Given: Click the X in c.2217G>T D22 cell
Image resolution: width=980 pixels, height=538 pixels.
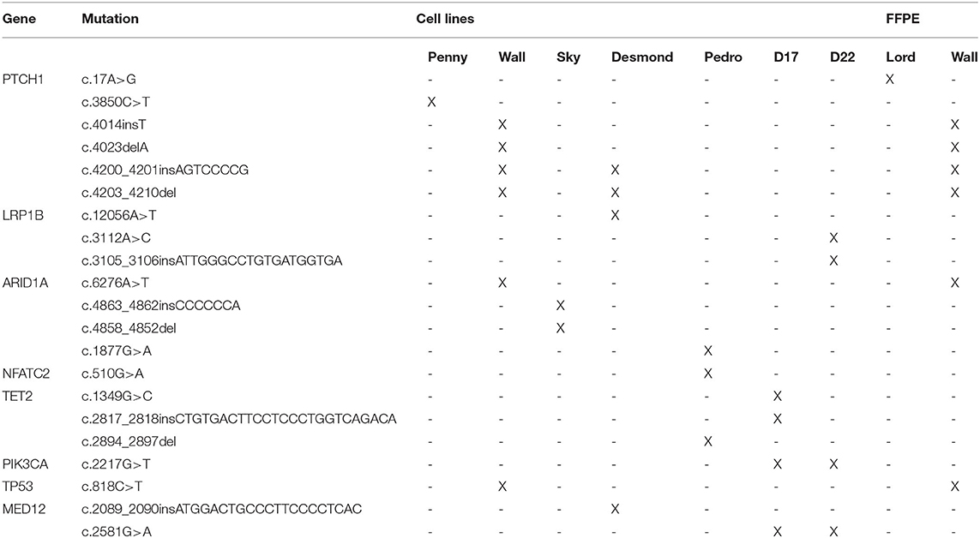Looking at the screenshot, I should pyautogui.click(x=833, y=464).
